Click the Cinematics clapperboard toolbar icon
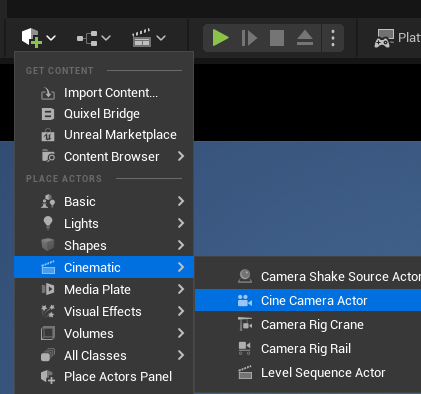This screenshot has width=421, height=394. coord(142,38)
